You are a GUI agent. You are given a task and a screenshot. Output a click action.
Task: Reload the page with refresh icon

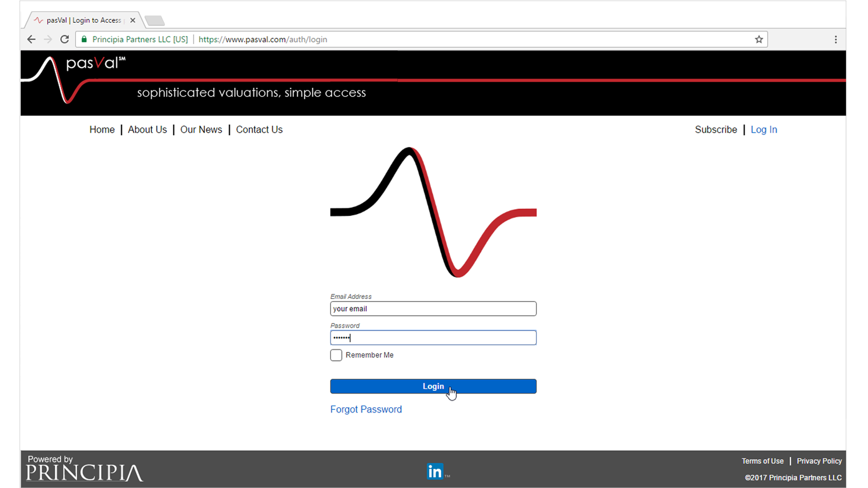tap(65, 39)
